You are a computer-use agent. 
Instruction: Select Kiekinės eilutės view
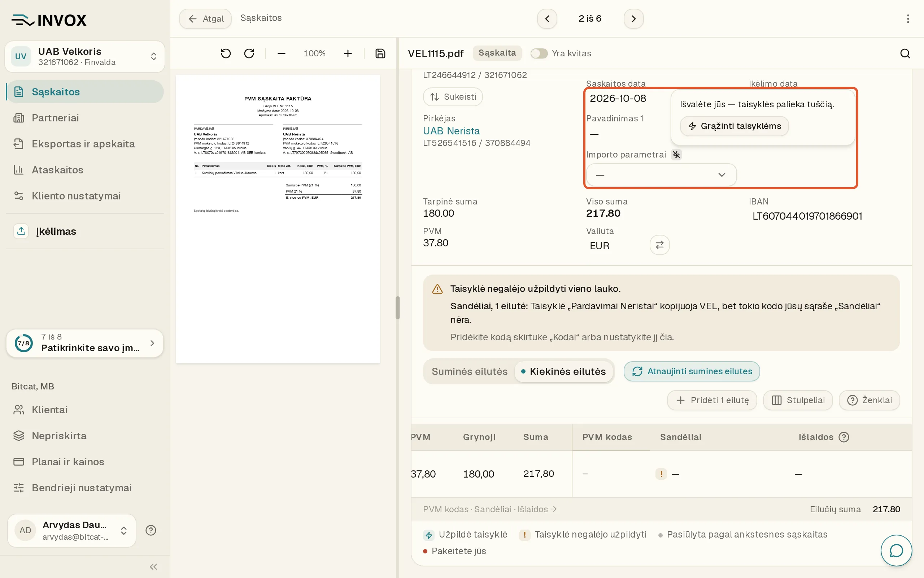563,371
